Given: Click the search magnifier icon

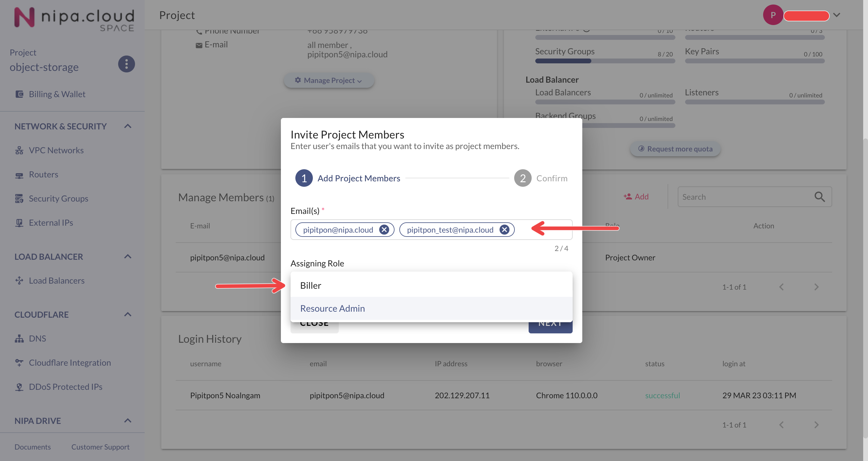Looking at the screenshot, I should click(x=819, y=197).
